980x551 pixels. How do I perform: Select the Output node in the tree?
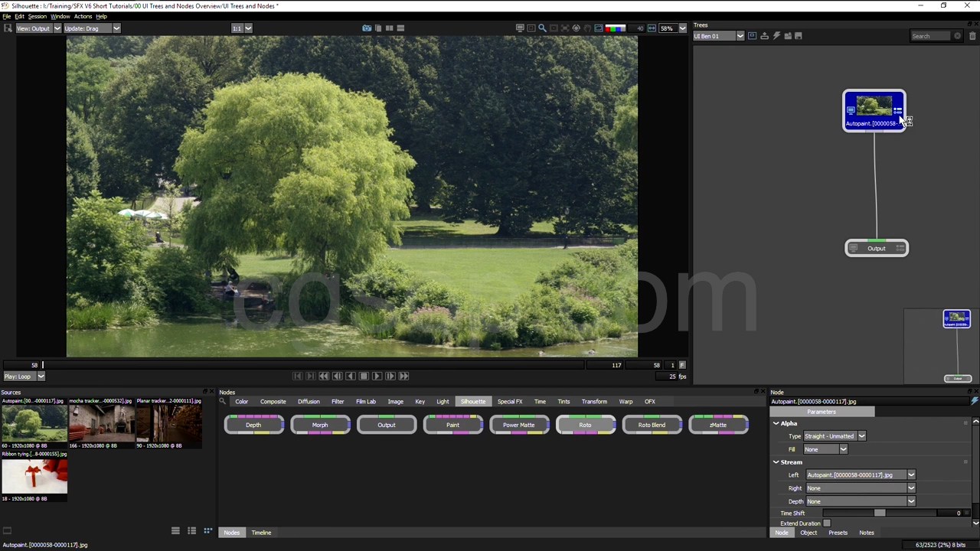[877, 248]
